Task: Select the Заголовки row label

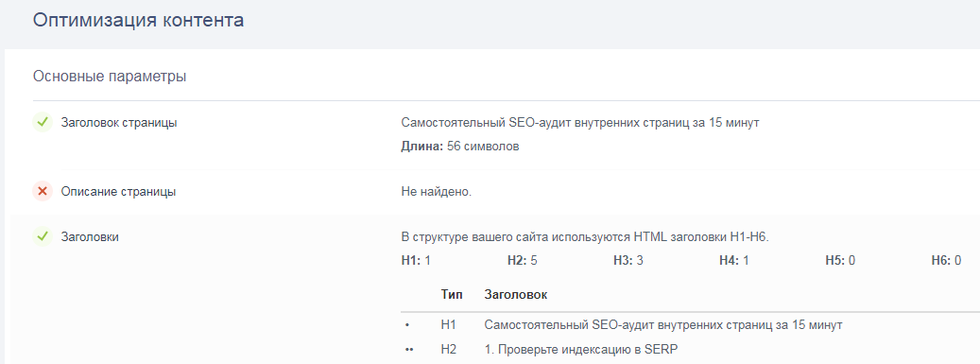Action: 90,237
